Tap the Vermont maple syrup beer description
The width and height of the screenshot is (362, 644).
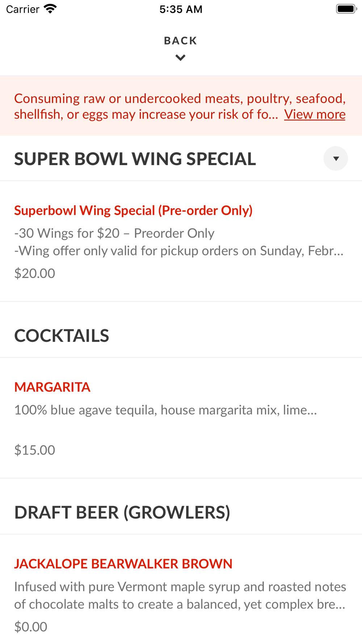(x=180, y=595)
